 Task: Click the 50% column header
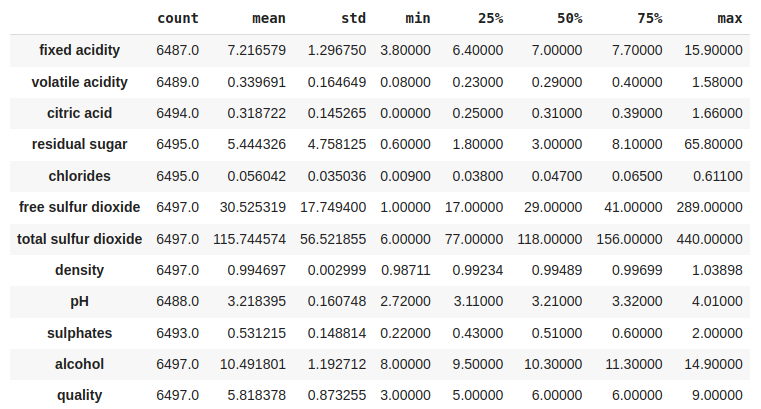[x=569, y=18]
